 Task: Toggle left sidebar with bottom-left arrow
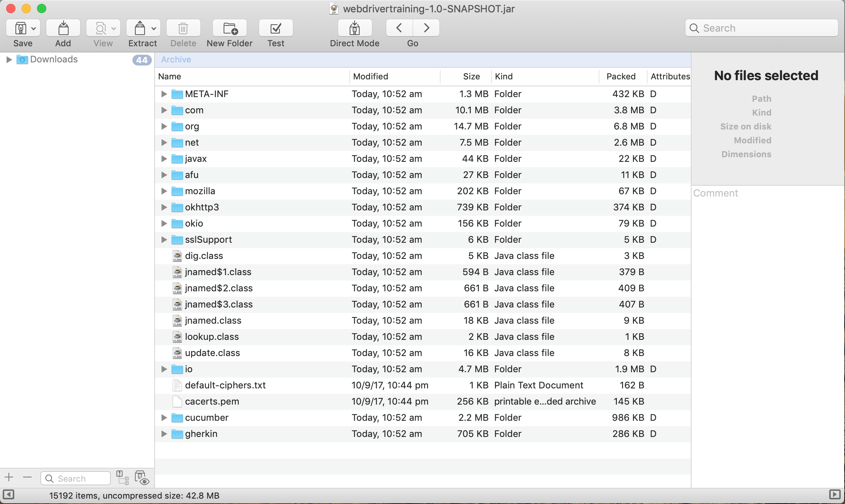8,494
